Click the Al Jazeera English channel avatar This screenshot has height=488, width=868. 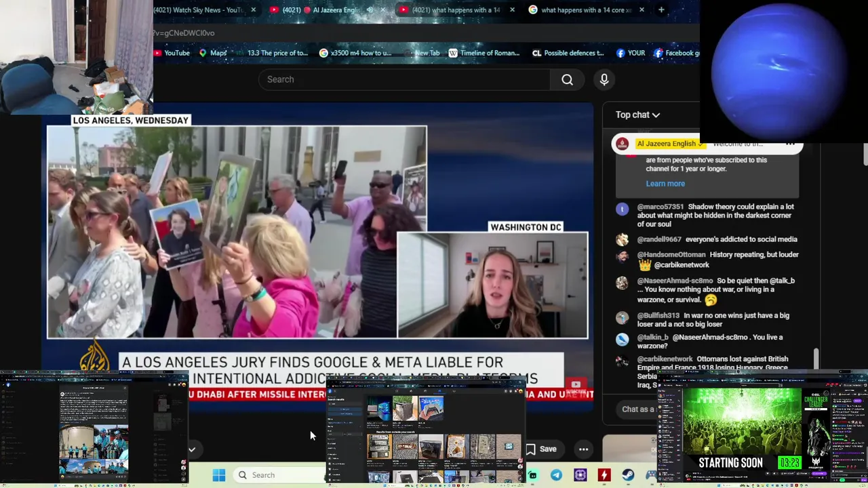pyautogui.click(x=622, y=144)
